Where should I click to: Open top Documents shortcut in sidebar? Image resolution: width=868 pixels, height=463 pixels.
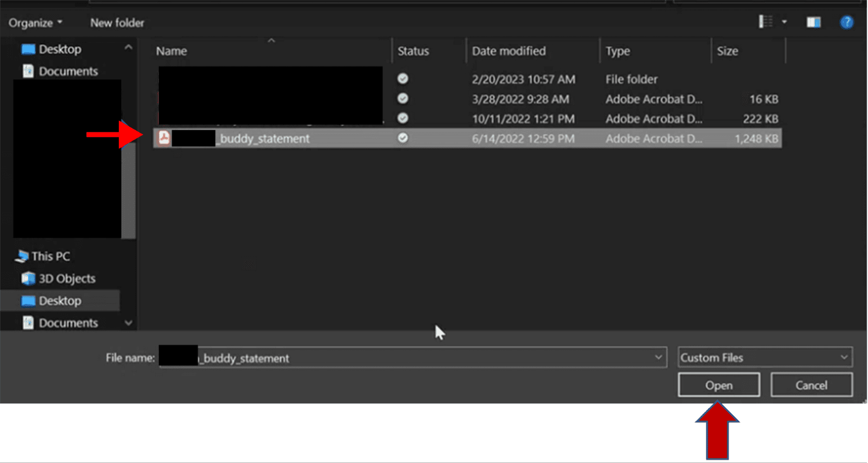click(x=68, y=71)
